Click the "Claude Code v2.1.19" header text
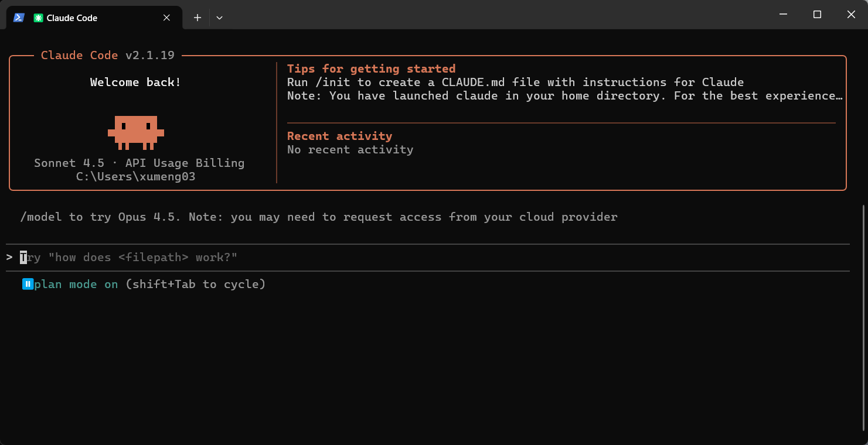 (108, 55)
